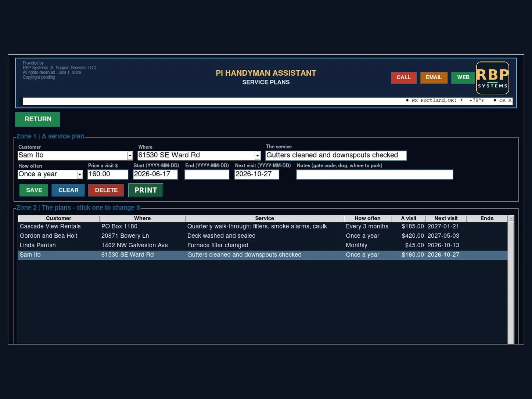This screenshot has height=399, width=532.
Task: Open the Customer dropdown arrow
Action: coord(130,156)
